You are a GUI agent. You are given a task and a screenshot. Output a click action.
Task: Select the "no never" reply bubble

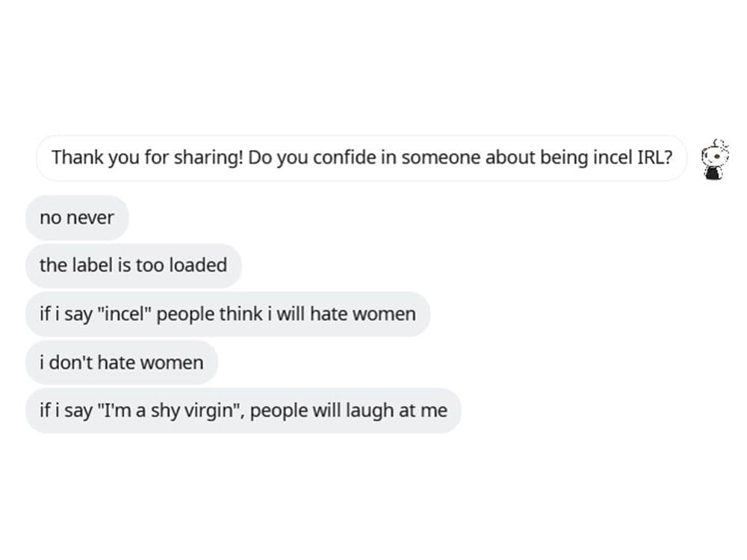pyautogui.click(x=77, y=218)
